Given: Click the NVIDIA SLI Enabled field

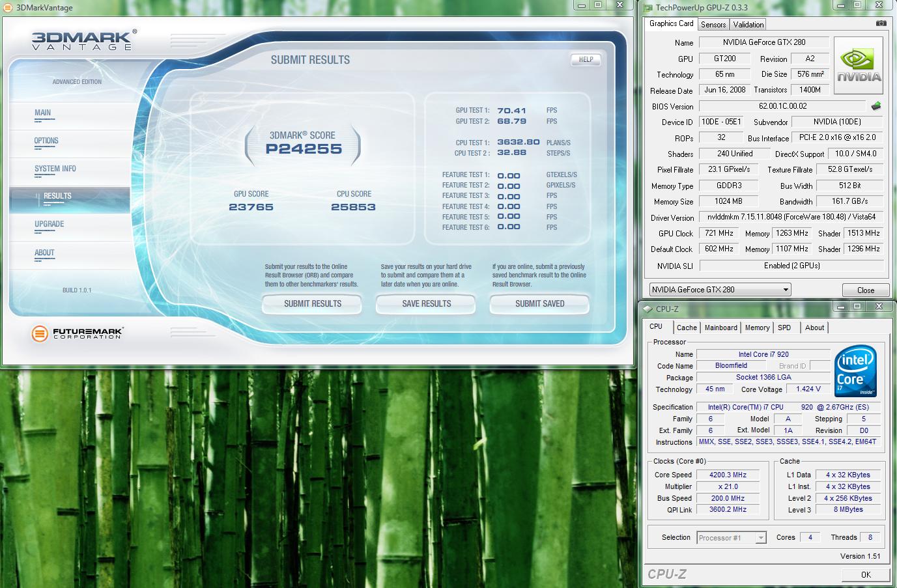Looking at the screenshot, I should point(791,265).
